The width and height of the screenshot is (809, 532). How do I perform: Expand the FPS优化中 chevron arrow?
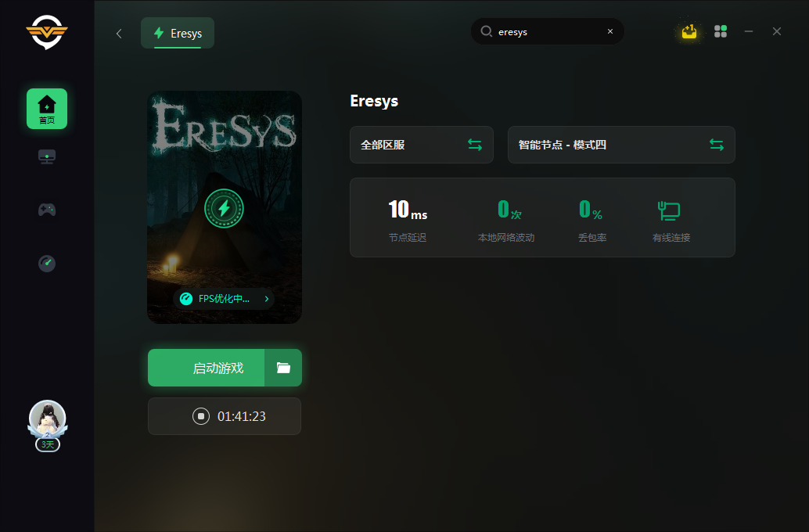pyautogui.click(x=266, y=298)
